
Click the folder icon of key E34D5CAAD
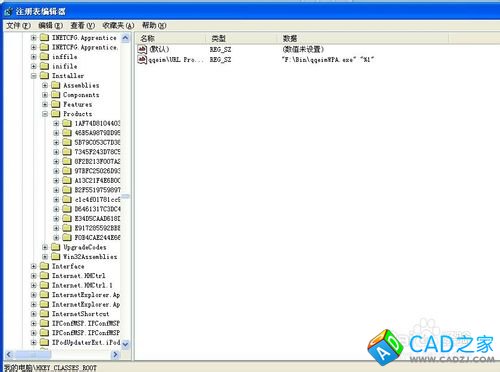tap(67, 218)
